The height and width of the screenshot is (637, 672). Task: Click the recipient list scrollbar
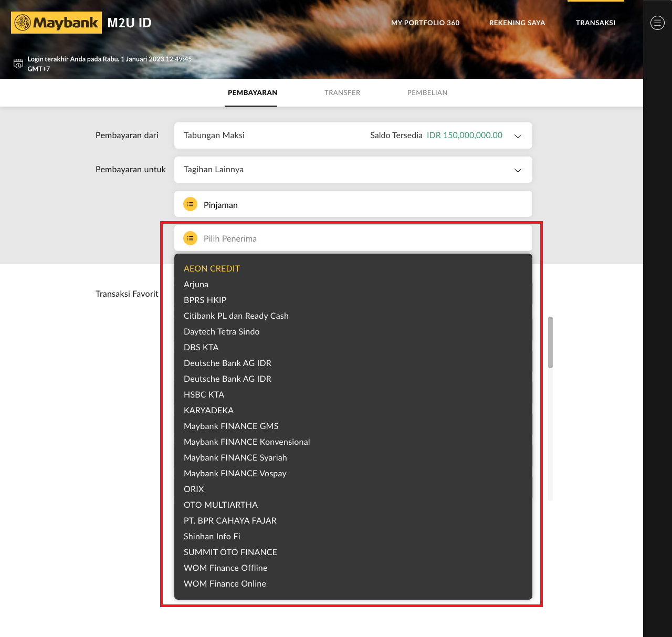[550, 342]
